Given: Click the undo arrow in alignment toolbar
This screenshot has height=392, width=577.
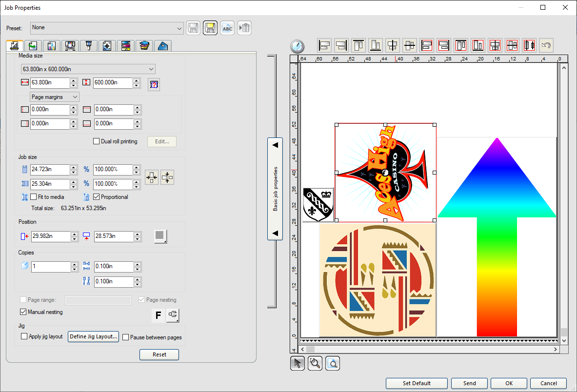Looking at the screenshot, I should pos(546,46).
